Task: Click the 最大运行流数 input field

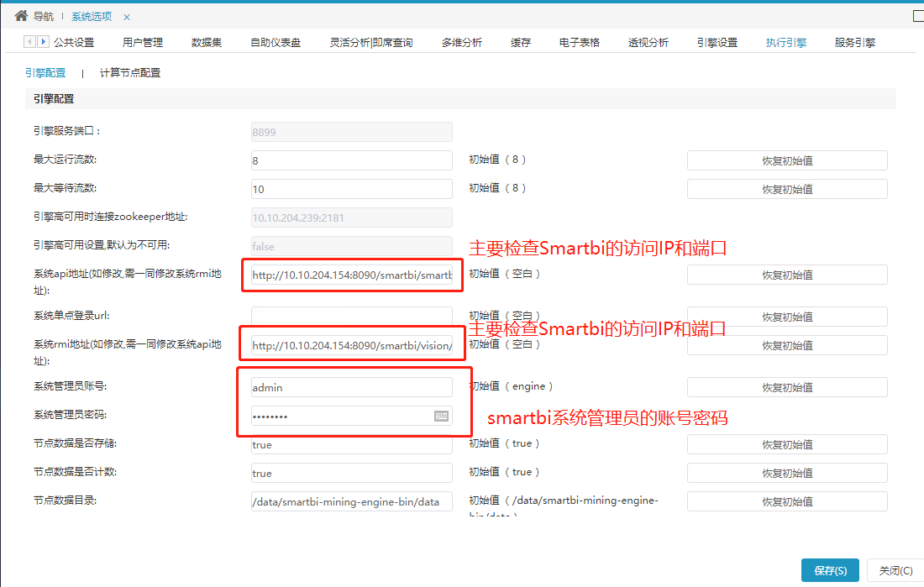Action: click(x=352, y=160)
